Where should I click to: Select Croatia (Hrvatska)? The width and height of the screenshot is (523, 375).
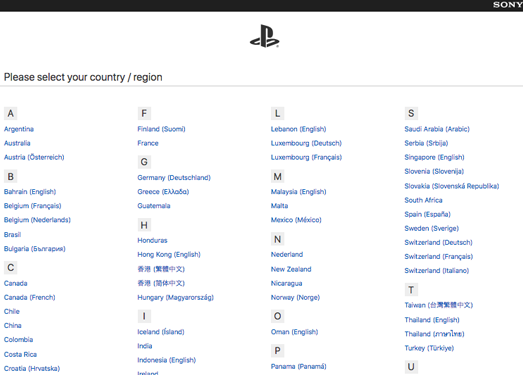(32, 368)
